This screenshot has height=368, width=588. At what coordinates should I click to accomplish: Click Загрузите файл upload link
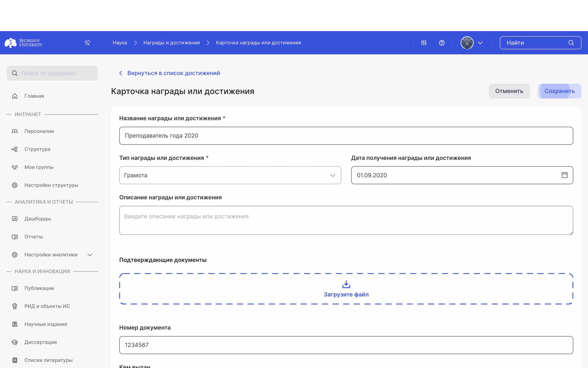[x=346, y=295]
